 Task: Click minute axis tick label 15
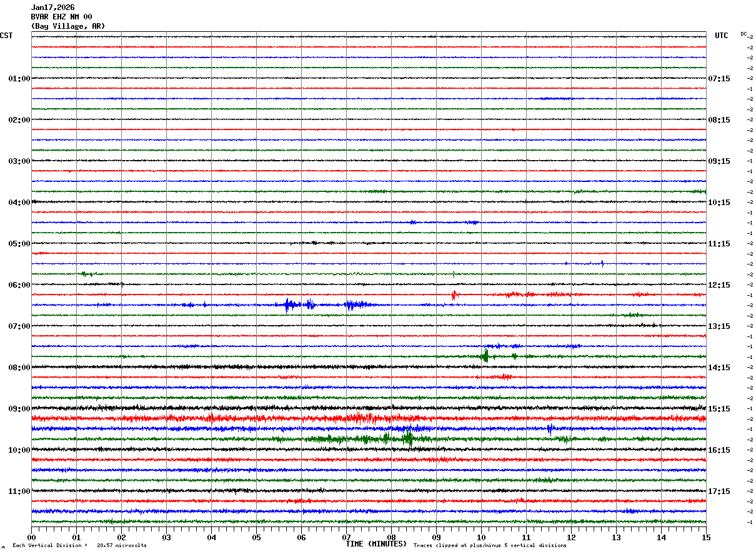coord(706,537)
